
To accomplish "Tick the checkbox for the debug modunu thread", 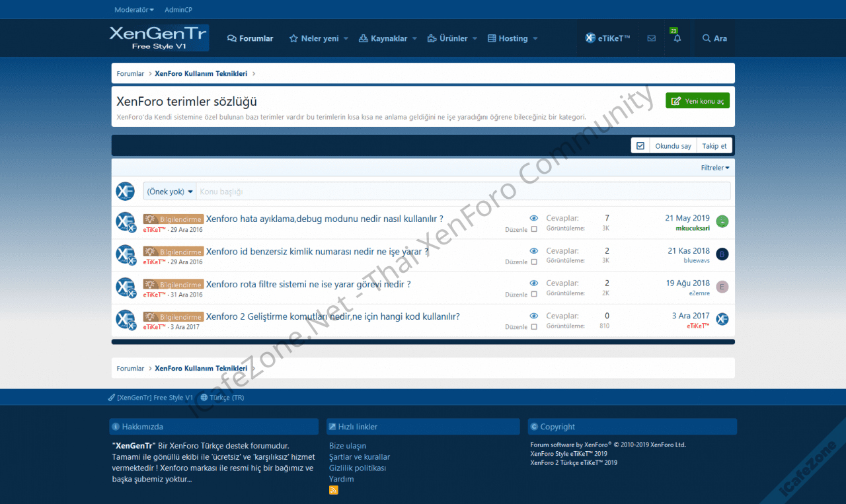I will (x=534, y=230).
